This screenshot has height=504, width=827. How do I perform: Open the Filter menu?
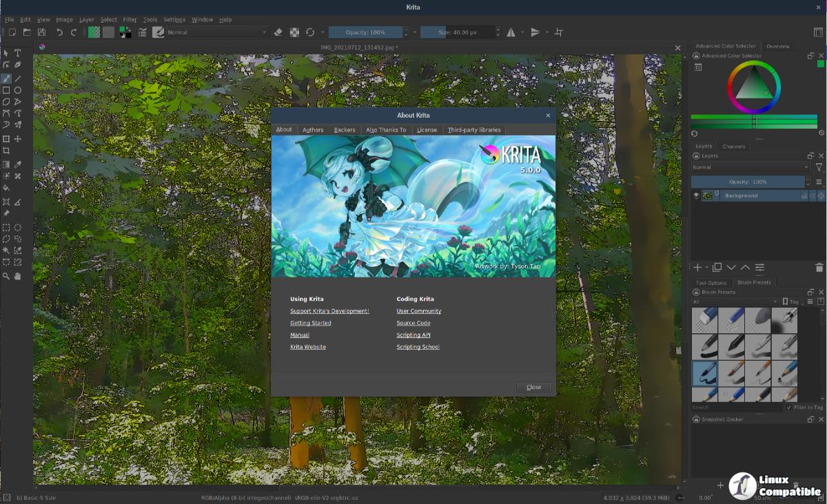click(x=130, y=20)
